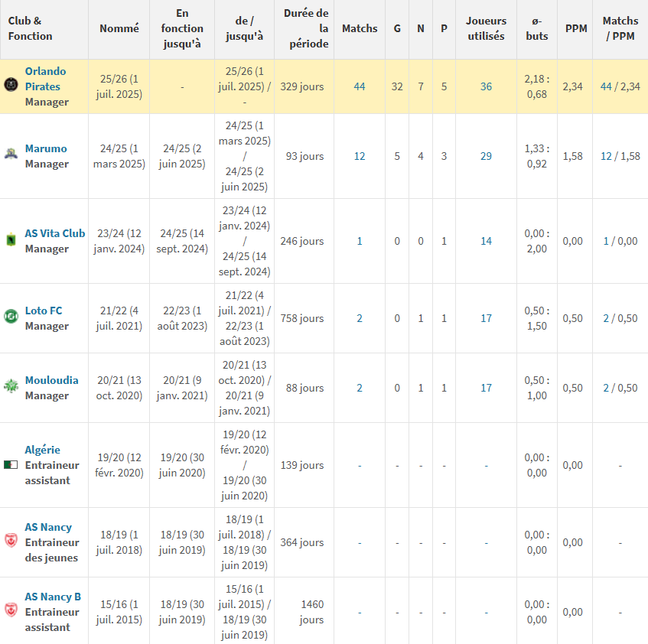Image resolution: width=648 pixels, height=644 pixels.
Task: Click the AS Nancy crest icon
Action: (x=11, y=540)
